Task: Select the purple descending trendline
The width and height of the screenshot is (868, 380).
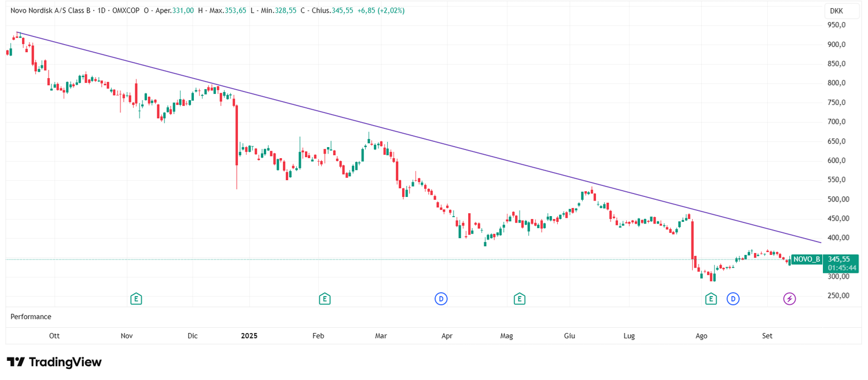Action: 420,137
